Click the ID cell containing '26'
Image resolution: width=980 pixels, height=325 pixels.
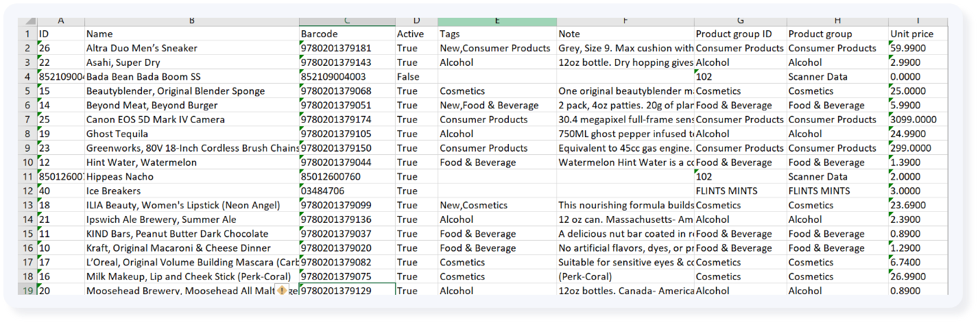[61, 48]
